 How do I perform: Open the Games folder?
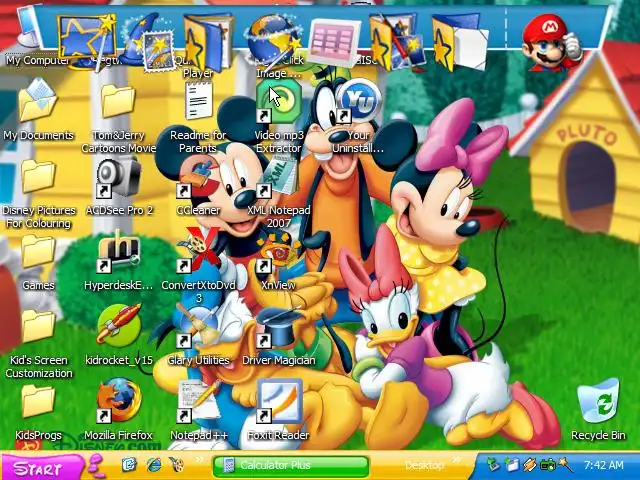pos(38,251)
